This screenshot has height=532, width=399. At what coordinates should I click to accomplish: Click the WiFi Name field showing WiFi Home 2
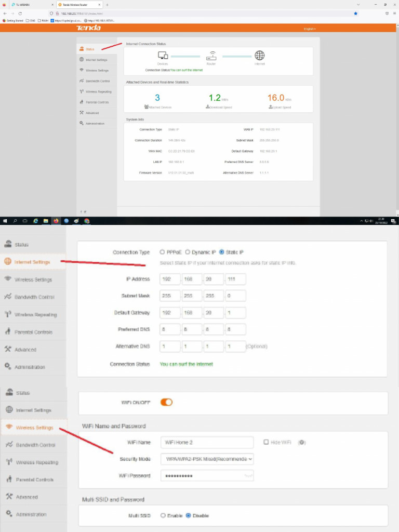coord(207,443)
